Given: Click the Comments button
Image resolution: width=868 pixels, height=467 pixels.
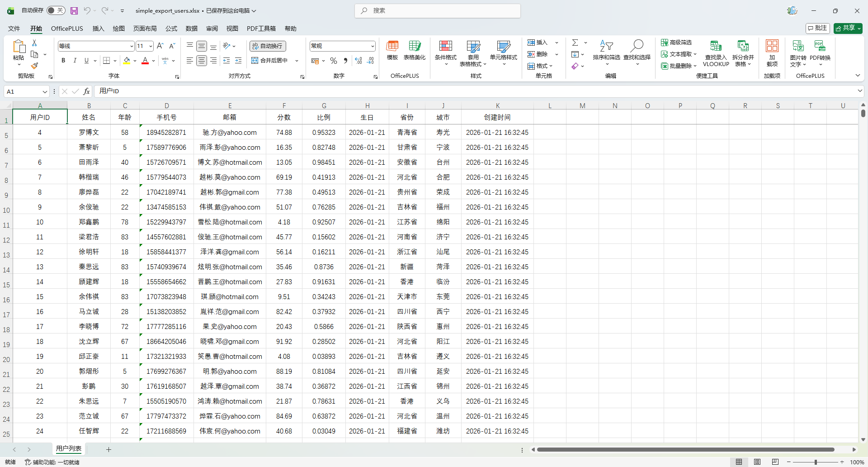Looking at the screenshot, I should (x=817, y=28).
